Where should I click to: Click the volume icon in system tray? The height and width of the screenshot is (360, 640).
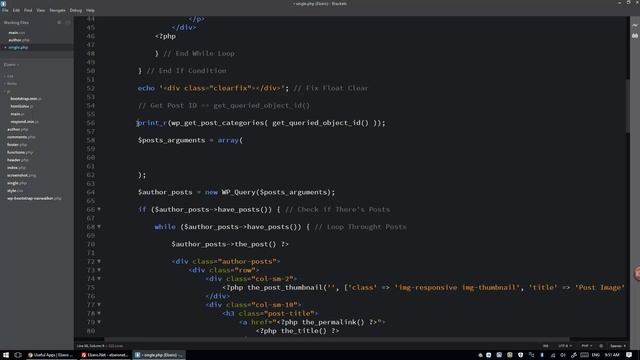[x=563, y=355]
